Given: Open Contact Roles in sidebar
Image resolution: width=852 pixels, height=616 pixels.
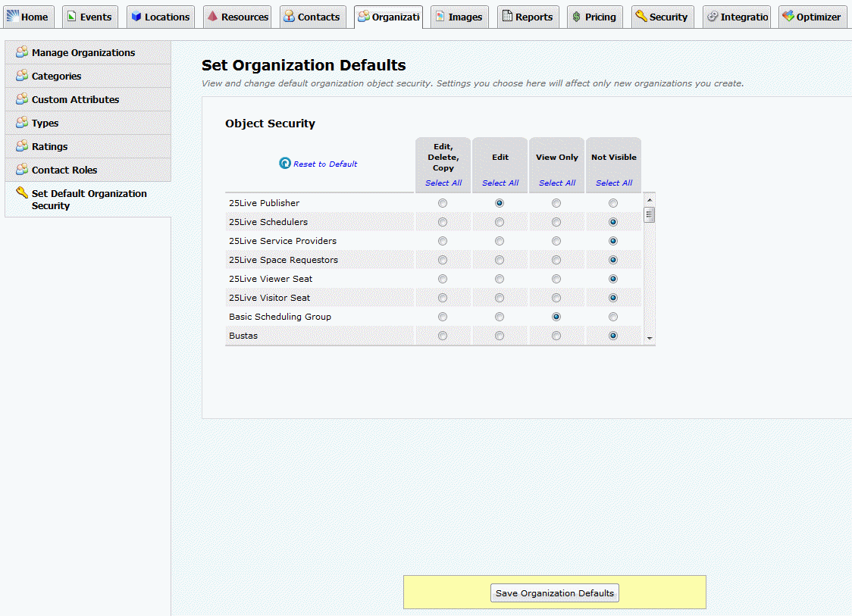Looking at the screenshot, I should pos(88,170).
